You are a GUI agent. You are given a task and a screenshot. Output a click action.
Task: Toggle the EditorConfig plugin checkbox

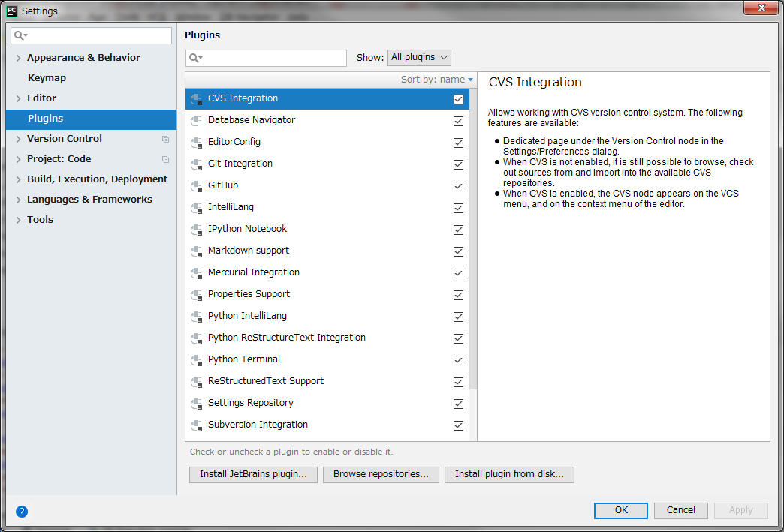[458, 143]
